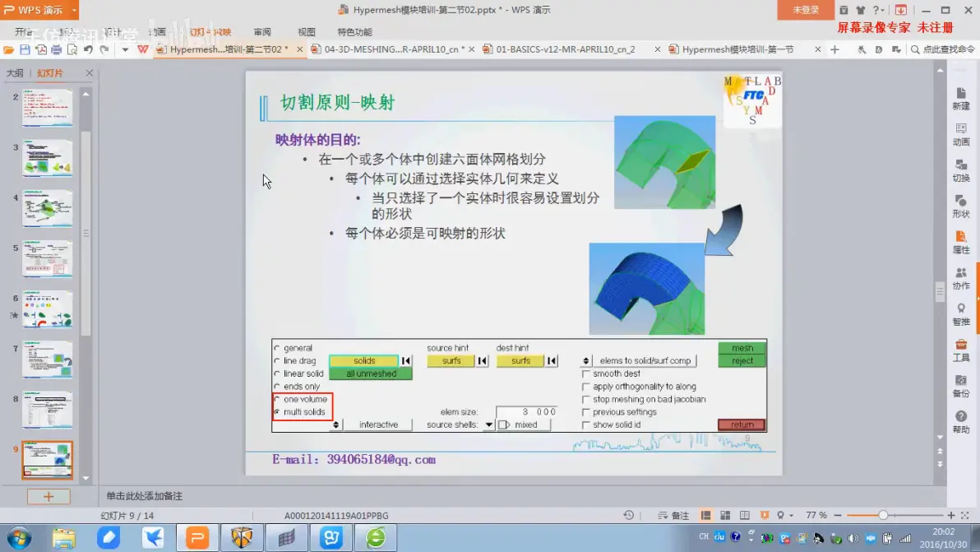Click the zoom slider handle
The height and width of the screenshot is (552, 980).
[882, 516]
